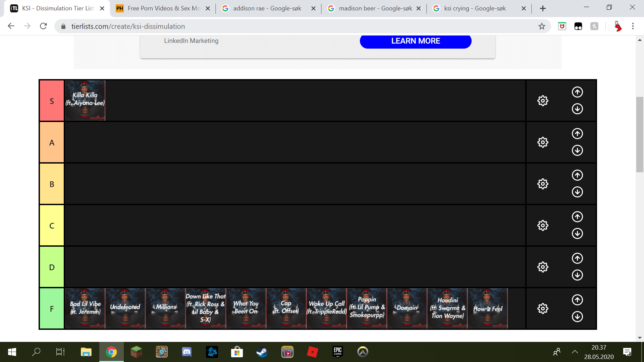Launch Hearthstone from the taskbar

(x=162, y=352)
